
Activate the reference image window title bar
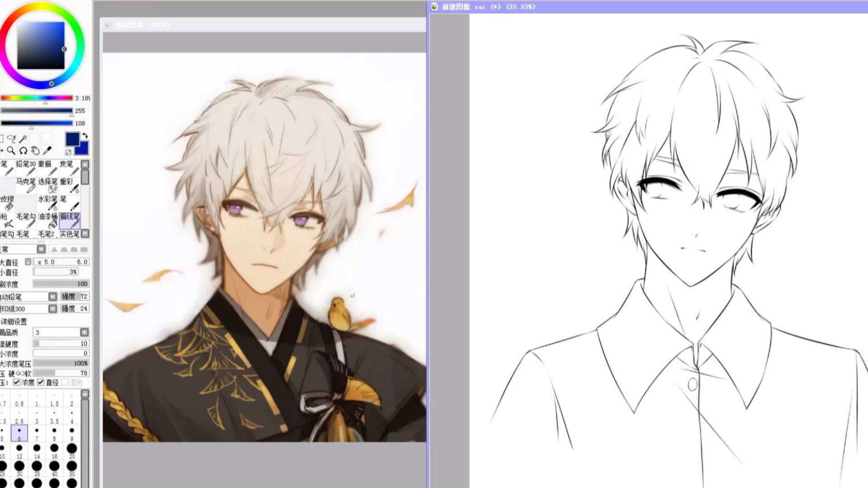pyautogui.click(x=264, y=25)
